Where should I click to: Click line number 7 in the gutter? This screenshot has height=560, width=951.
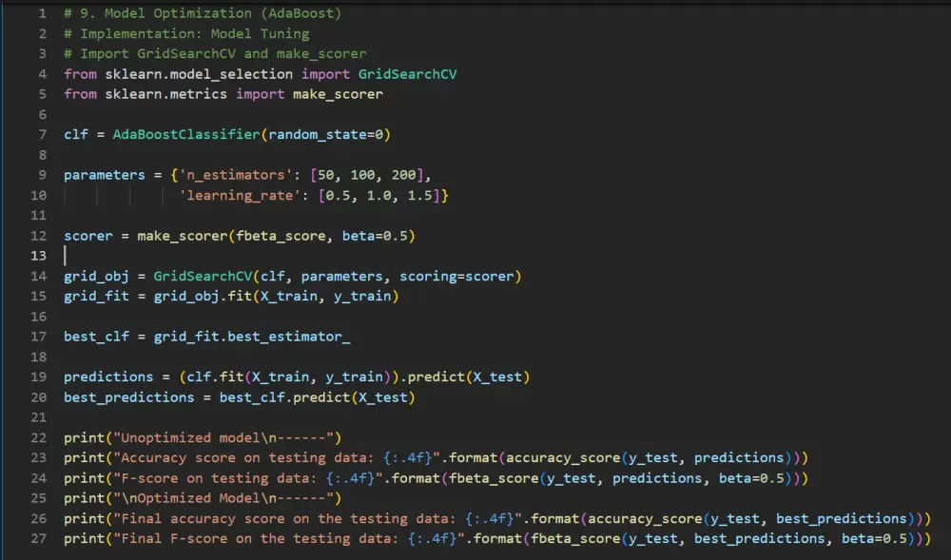click(x=43, y=135)
